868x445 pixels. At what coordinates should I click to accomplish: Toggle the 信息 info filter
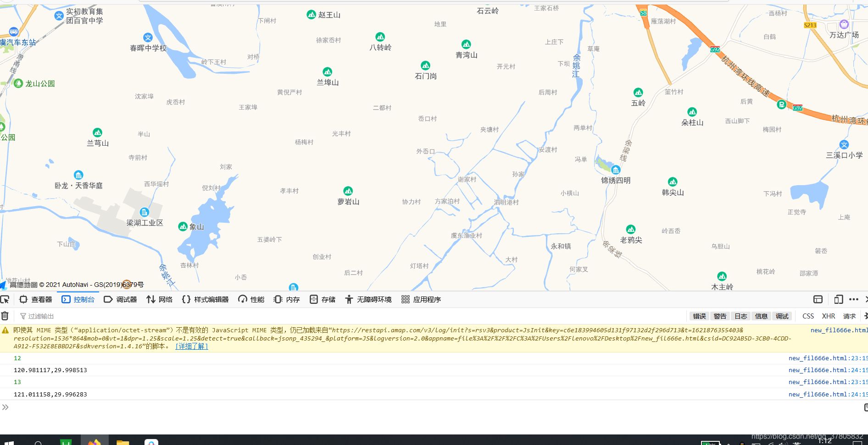point(762,316)
